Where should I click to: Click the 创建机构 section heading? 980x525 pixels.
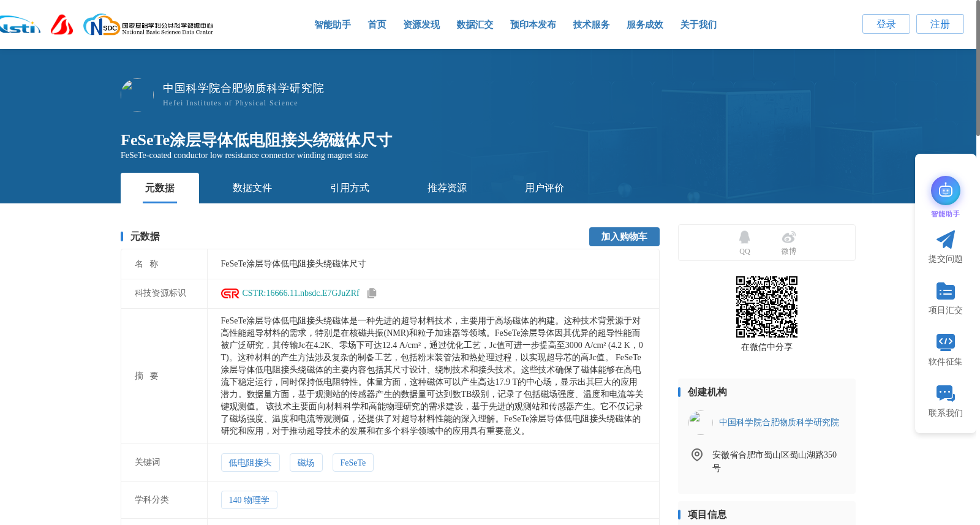pyautogui.click(x=707, y=392)
